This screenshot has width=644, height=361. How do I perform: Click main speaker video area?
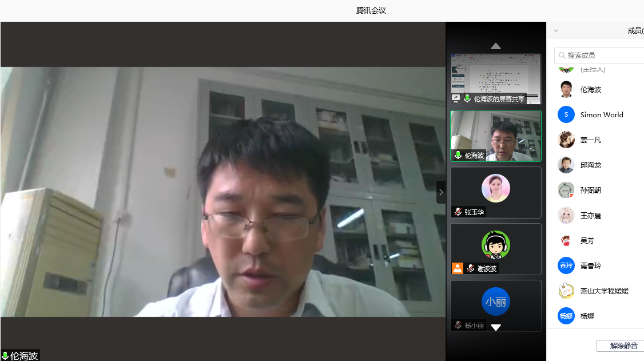pos(223,192)
